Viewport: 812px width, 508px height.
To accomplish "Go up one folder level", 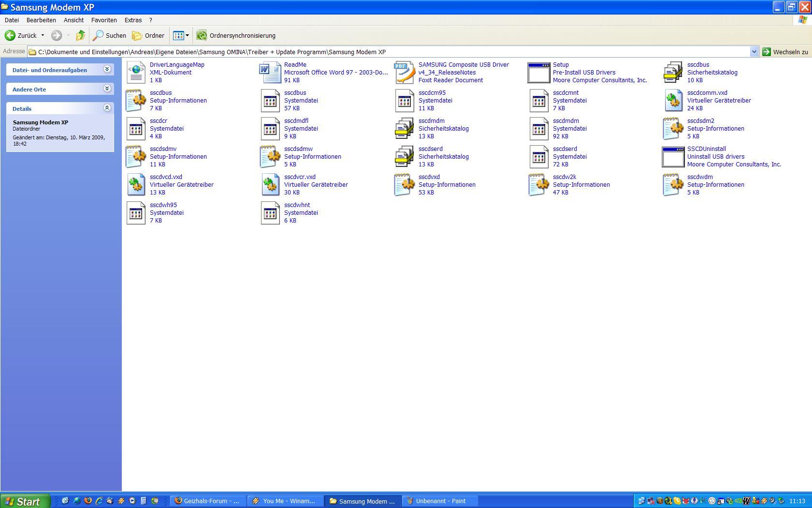I will coord(81,35).
